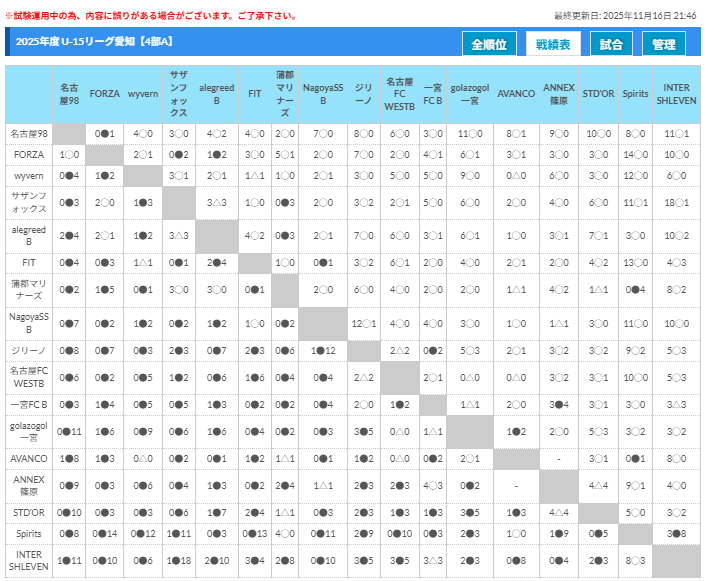
Task: Click the golazogol 一宮 column header
Action: tap(469, 94)
